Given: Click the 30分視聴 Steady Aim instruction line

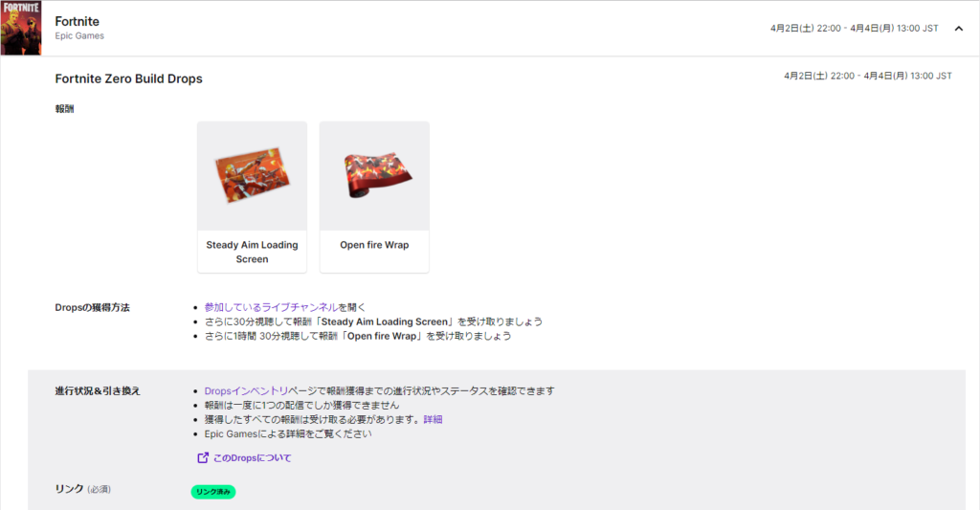Looking at the screenshot, I should click(373, 322).
